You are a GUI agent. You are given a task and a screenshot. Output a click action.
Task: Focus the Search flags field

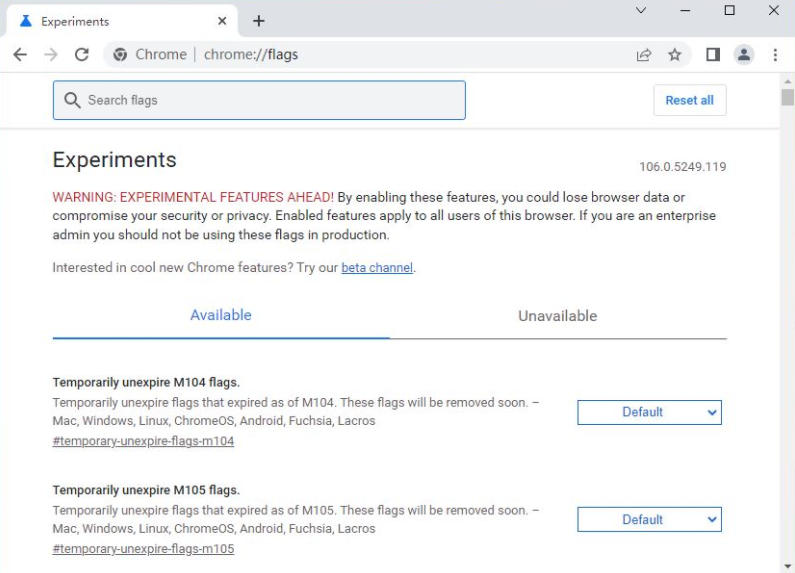click(259, 100)
